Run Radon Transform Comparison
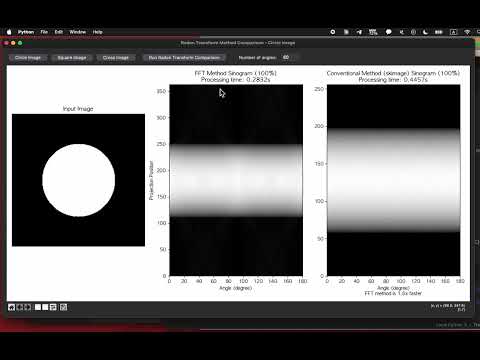Image resolution: width=480 pixels, height=360 pixels. [184, 58]
